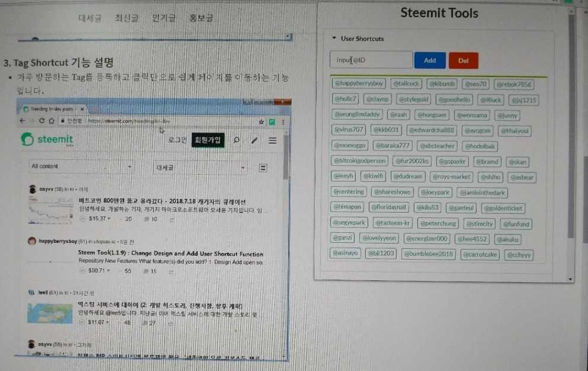
Task: Open the green extension icon in the address bar
Action: pyautogui.click(x=272, y=121)
